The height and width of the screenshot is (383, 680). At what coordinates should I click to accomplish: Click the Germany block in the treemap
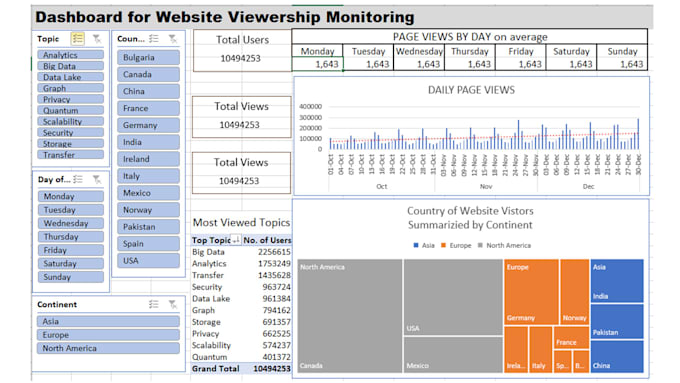tap(532, 292)
